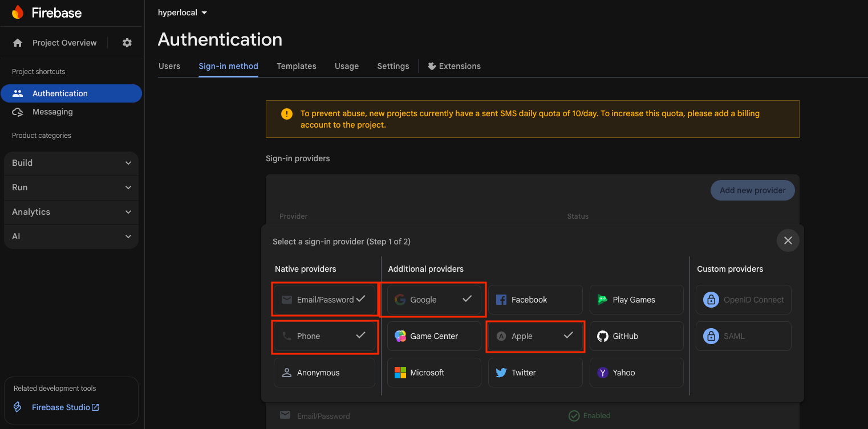Screen dimensions: 868x429
Task: Open the Templates tab
Action: pos(297,66)
